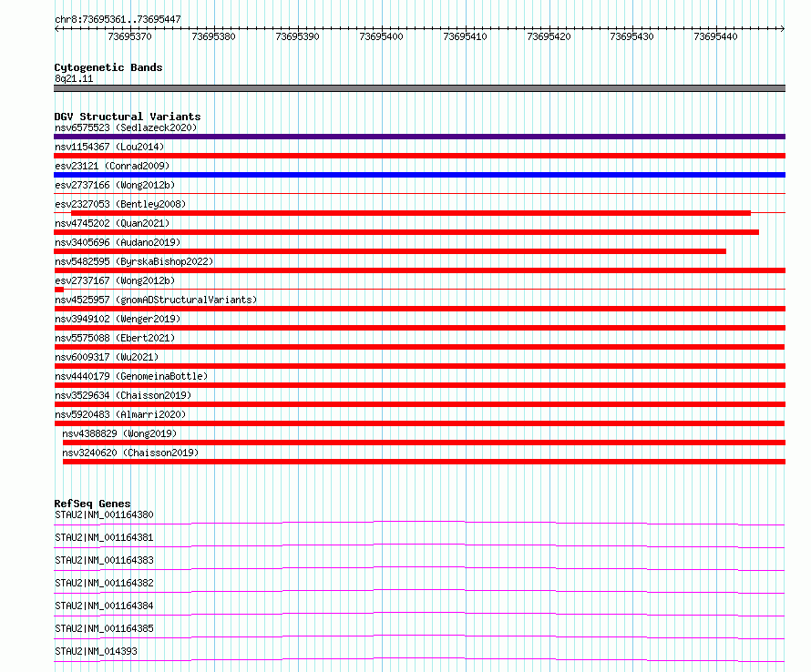This screenshot has height=672, width=811.
Task: Open variant nsv4440179 (GenomeinaBottle) label
Action: click(x=131, y=376)
